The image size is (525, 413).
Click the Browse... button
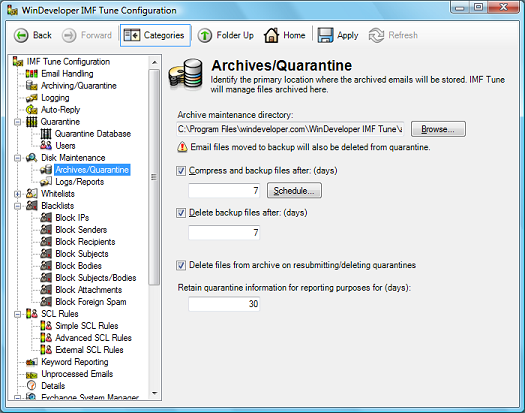pyautogui.click(x=438, y=129)
